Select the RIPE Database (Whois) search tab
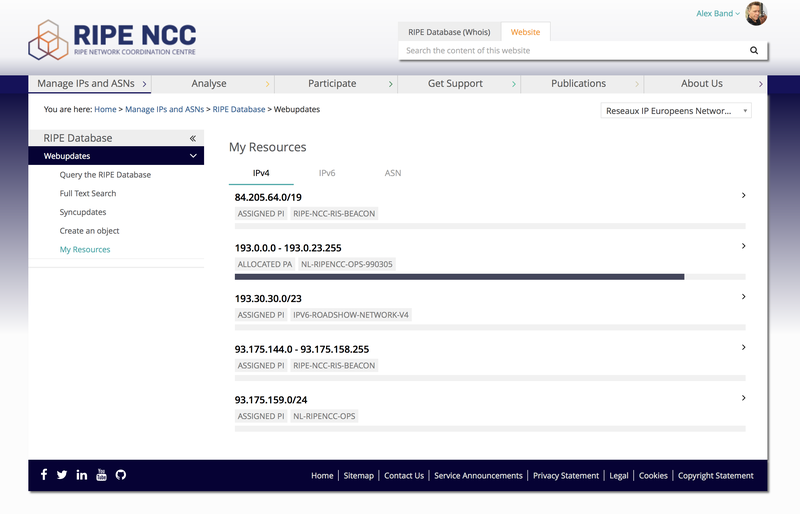800x514 pixels. click(x=447, y=32)
